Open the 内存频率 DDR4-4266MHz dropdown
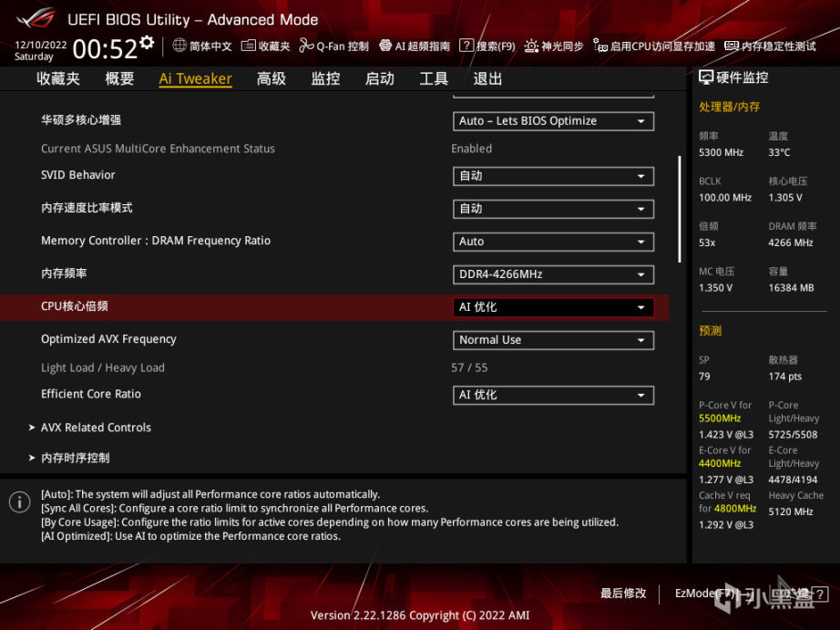Viewport: 840px width, 630px height. pyautogui.click(x=553, y=274)
